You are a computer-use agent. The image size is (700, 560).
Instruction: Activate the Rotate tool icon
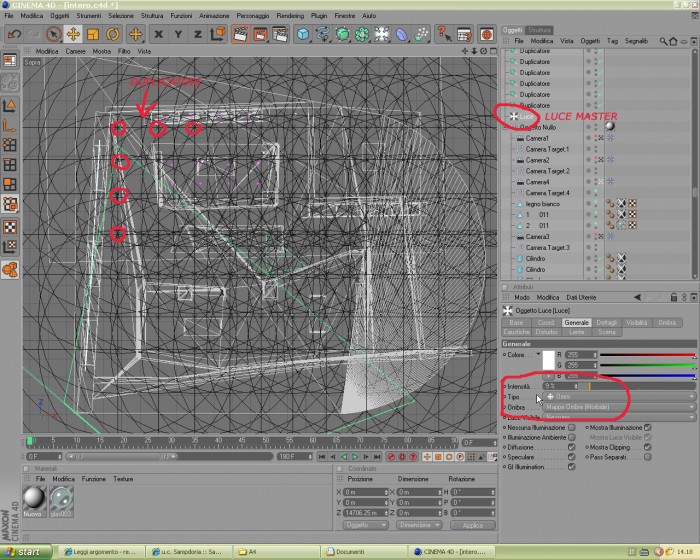coord(112,34)
